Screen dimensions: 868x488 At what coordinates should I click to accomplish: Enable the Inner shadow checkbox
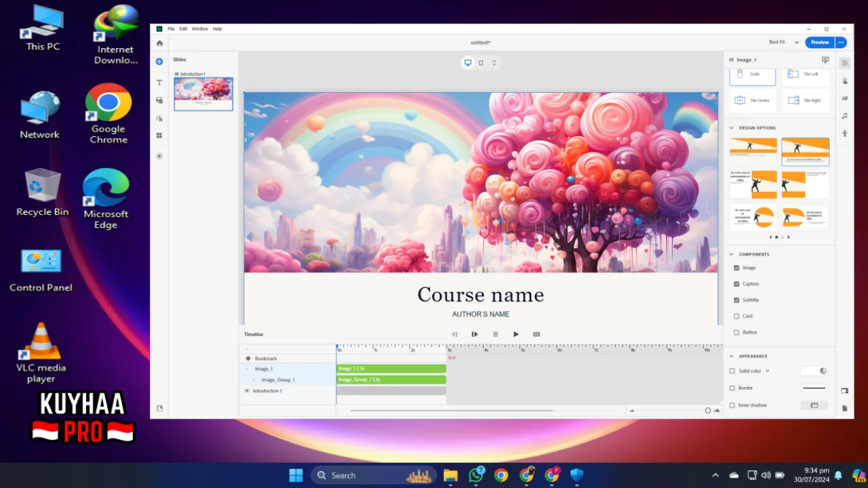(x=732, y=405)
